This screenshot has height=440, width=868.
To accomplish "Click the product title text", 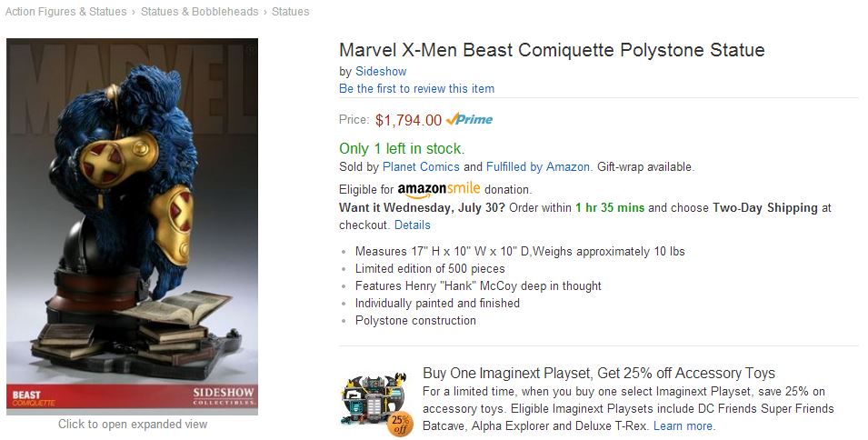I will [552, 50].
